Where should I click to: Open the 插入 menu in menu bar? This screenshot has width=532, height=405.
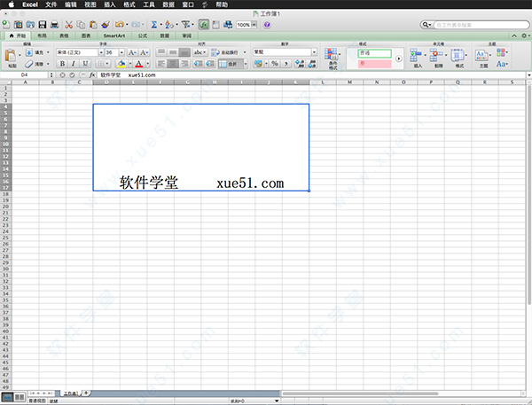tap(109, 4)
